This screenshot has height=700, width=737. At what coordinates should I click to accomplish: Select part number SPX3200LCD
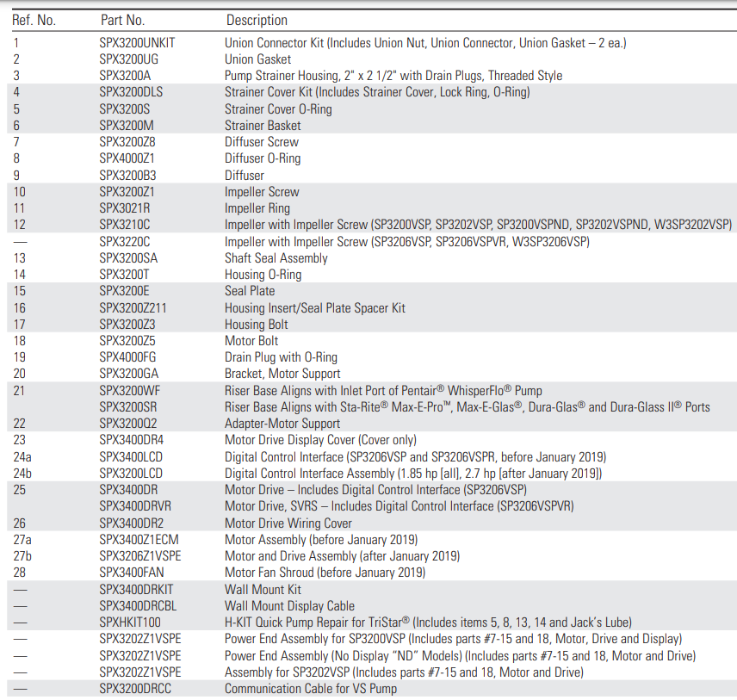coord(131,474)
